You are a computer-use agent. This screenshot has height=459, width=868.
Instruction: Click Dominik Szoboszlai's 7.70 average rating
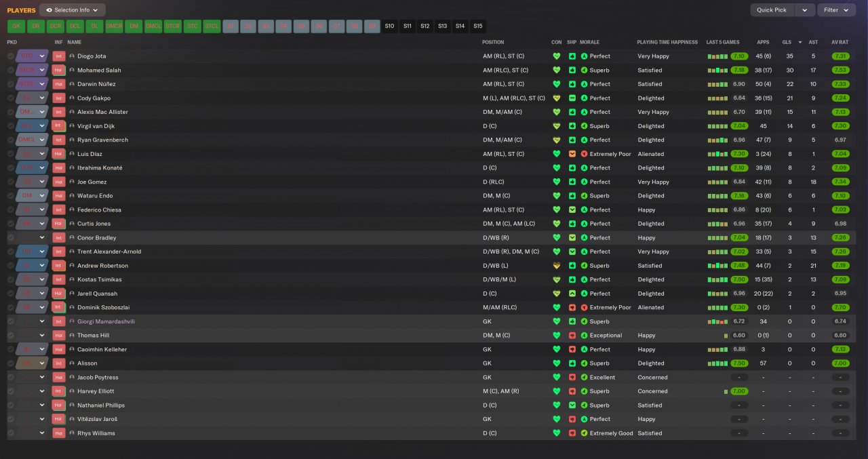click(840, 308)
